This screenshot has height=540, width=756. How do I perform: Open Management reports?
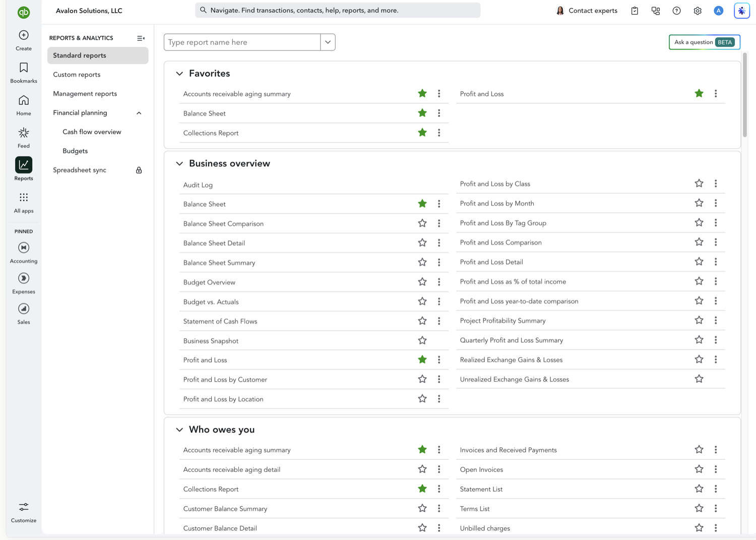(x=85, y=94)
